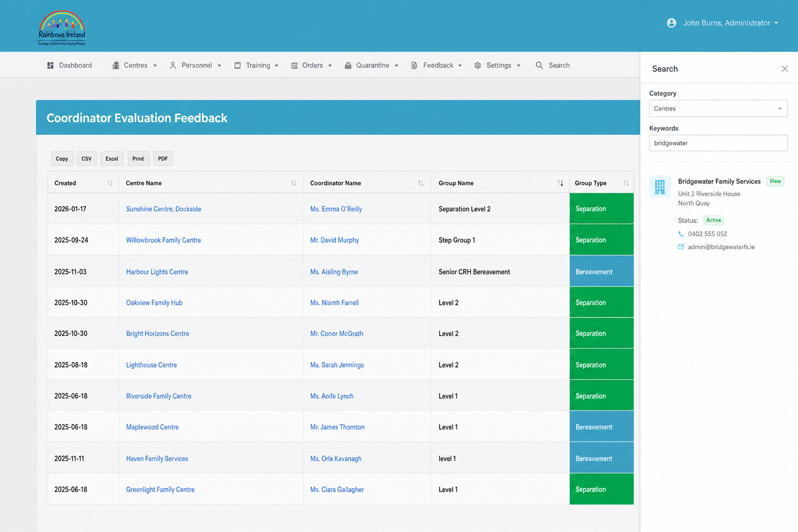Click the 2026-01-17 created date cell
Viewport: 798px width, 532px height.
83,209
